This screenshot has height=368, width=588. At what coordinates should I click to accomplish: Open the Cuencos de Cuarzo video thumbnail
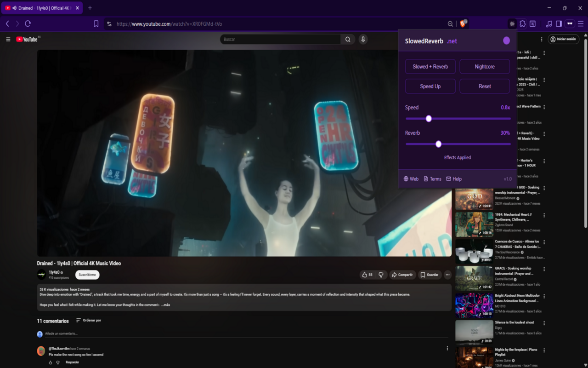(474, 251)
